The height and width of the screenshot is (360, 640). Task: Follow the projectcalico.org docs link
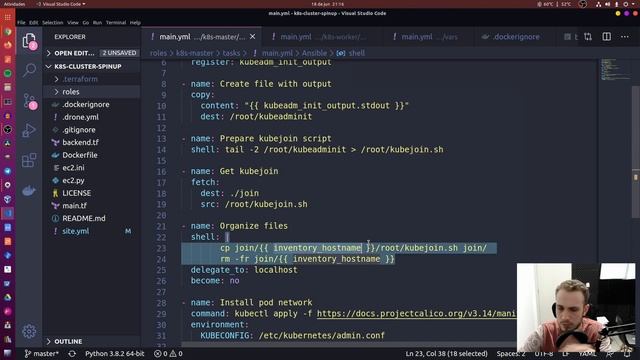[416, 313]
